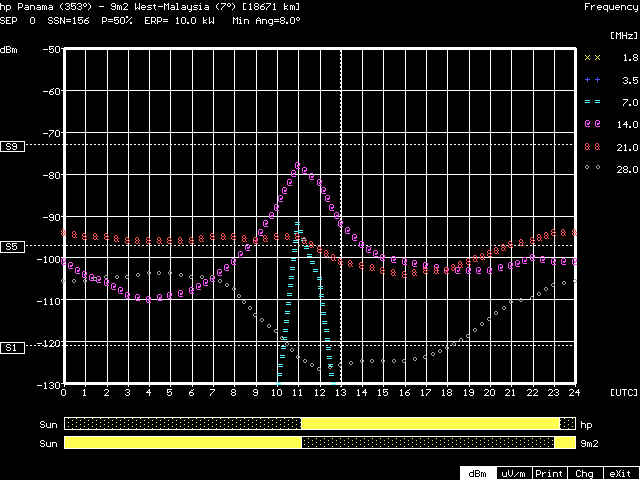Image resolution: width=640 pixels, height=480 pixels.
Task: Click the 14.0 frequency value
Action: click(627, 124)
